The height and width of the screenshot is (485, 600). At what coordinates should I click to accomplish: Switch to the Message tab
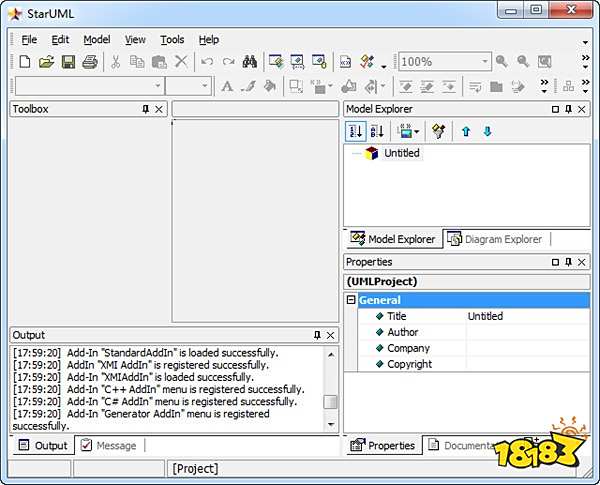[x=109, y=446]
